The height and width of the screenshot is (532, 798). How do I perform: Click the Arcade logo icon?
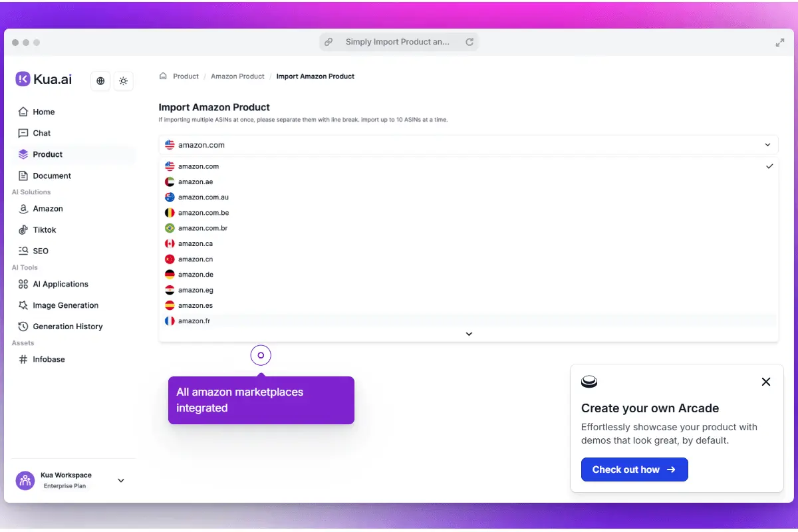pos(589,382)
